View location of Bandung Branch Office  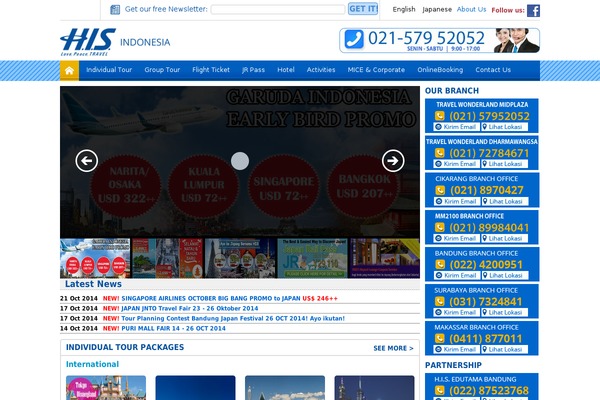505,276
